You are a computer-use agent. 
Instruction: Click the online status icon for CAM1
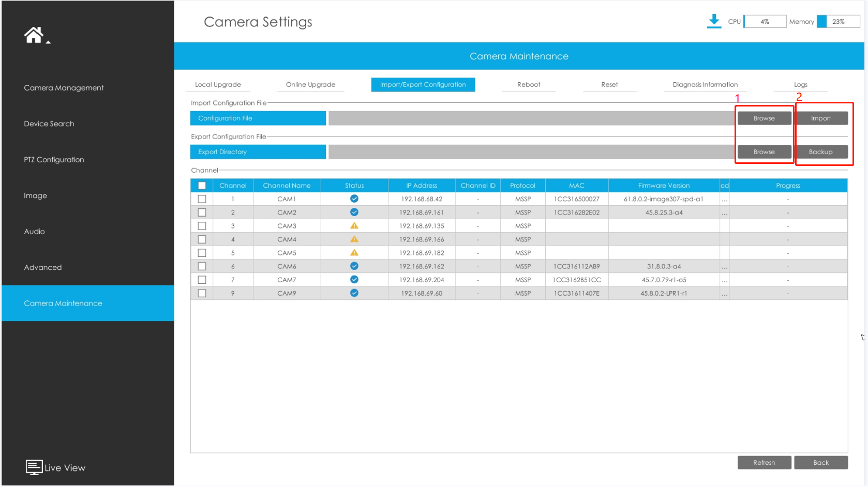[x=354, y=199]
